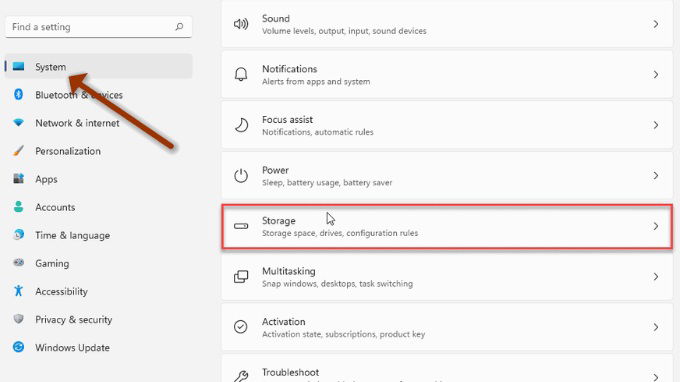Open Notifications settings title

pos(290,69)
